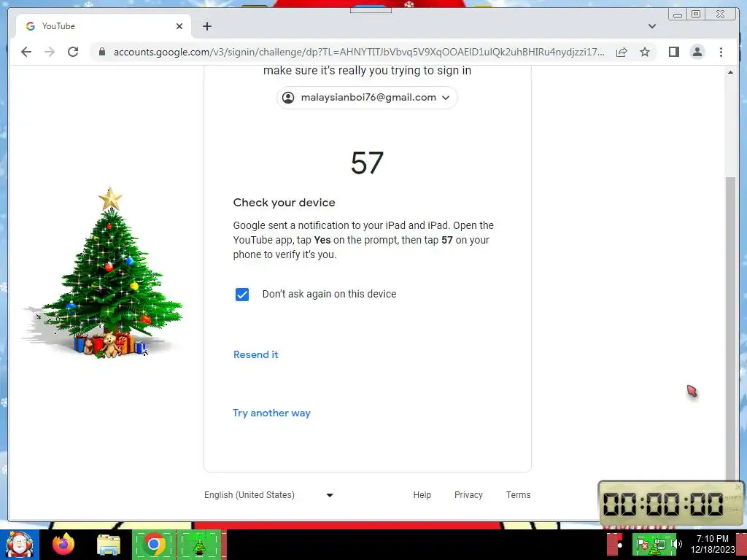Open the network tray icon
747x560 pixels.
(659, 544)
